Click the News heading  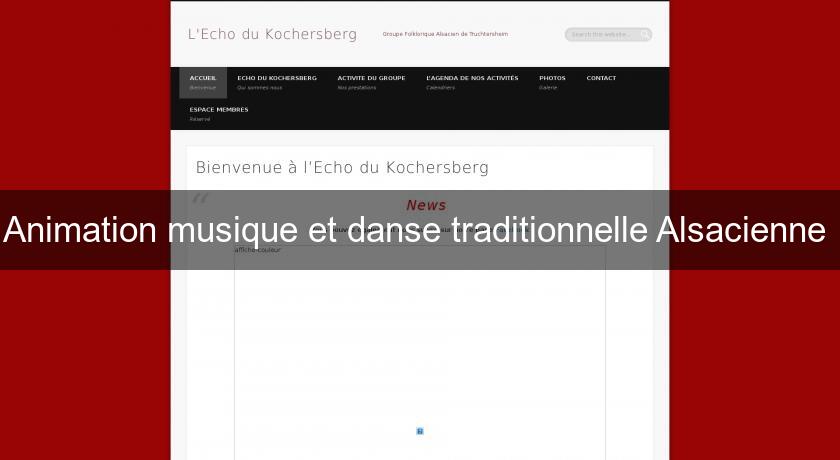click(426, 205)
